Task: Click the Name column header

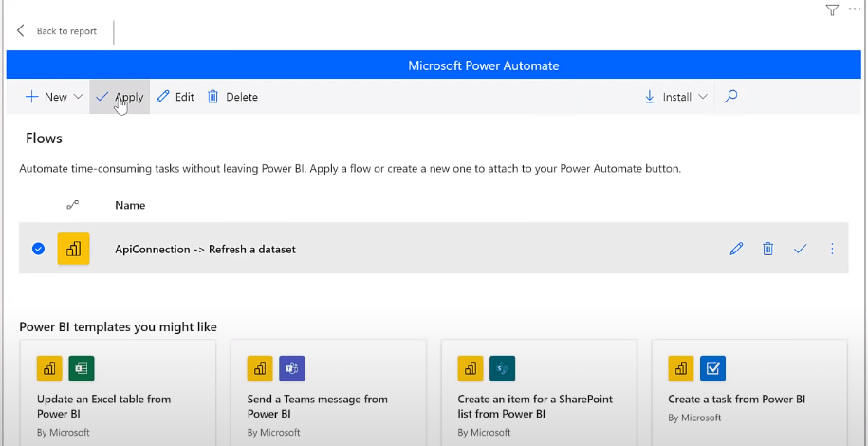Action: [x=130, y=205]
